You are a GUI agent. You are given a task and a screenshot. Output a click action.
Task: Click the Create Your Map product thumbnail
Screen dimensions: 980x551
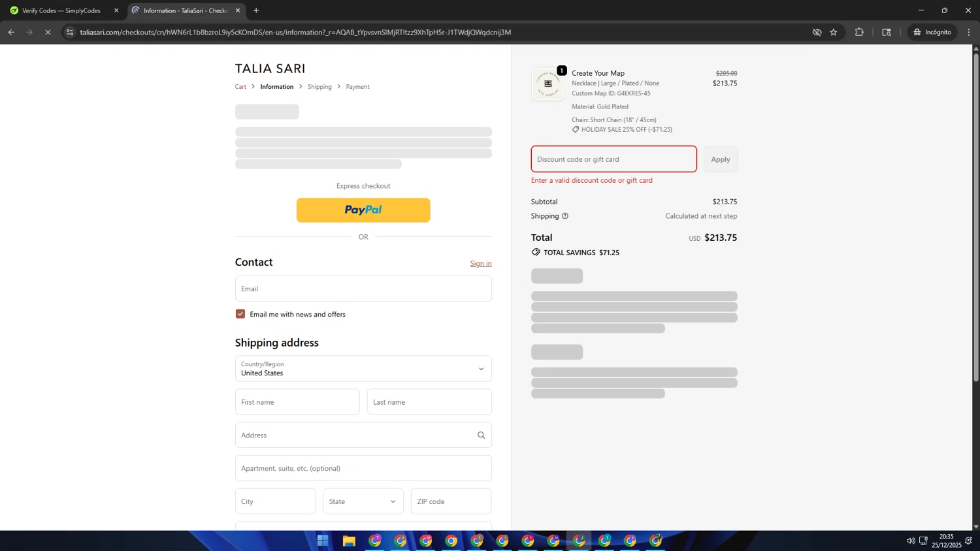(x=548, y=84)
